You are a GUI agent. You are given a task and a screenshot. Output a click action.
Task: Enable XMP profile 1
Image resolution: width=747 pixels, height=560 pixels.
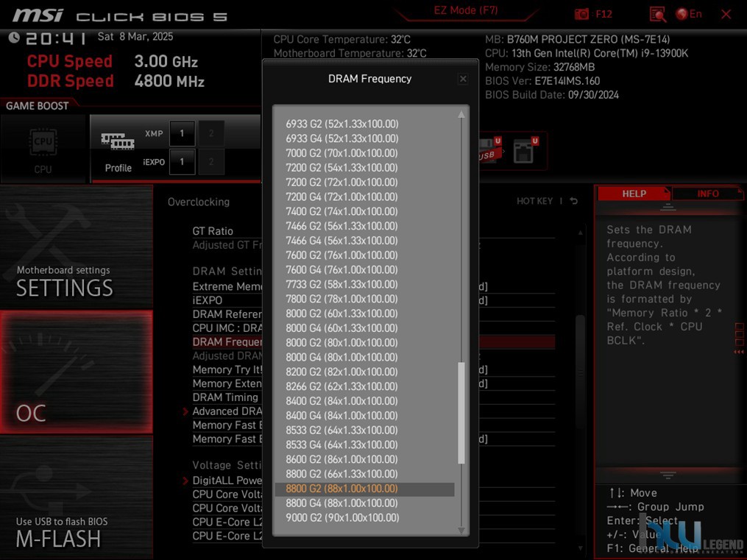(182, 133)
